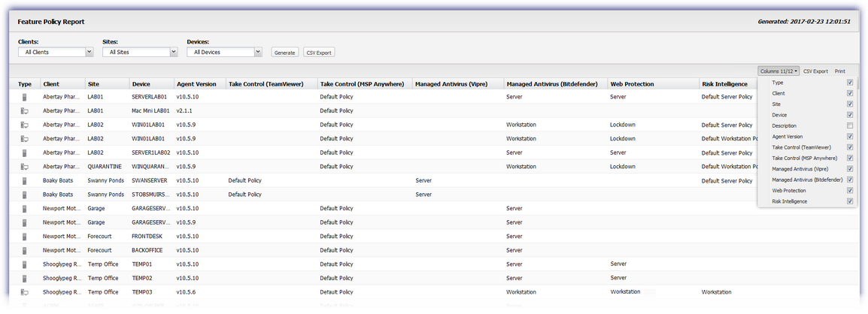This screenshot has width=868, height=314.
Task: Sort by the Agent Version column header
Action: (x=196, y=84)
